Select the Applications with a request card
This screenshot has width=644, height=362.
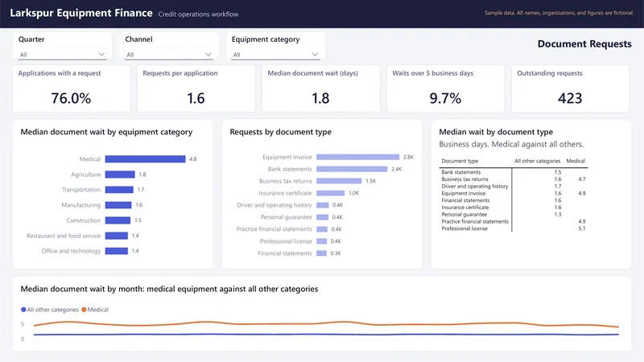[72, 88]
